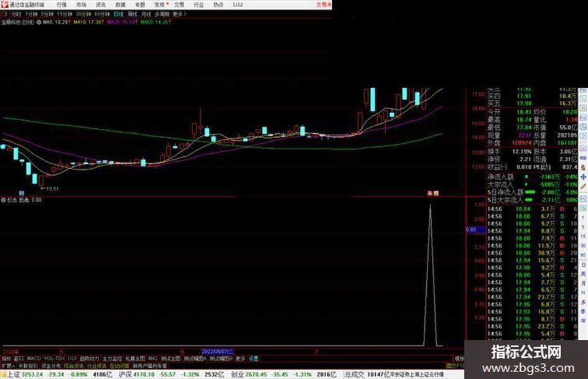Switch chart to 30分钟 period
588x379 pixels.
click(x=83, y=14)
